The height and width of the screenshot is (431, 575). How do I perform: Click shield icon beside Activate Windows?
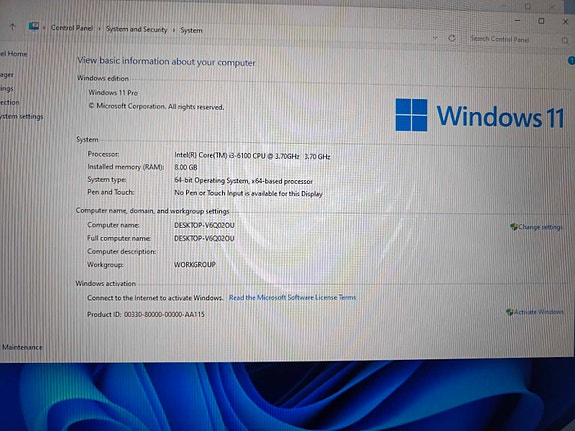tap(509, 312)
